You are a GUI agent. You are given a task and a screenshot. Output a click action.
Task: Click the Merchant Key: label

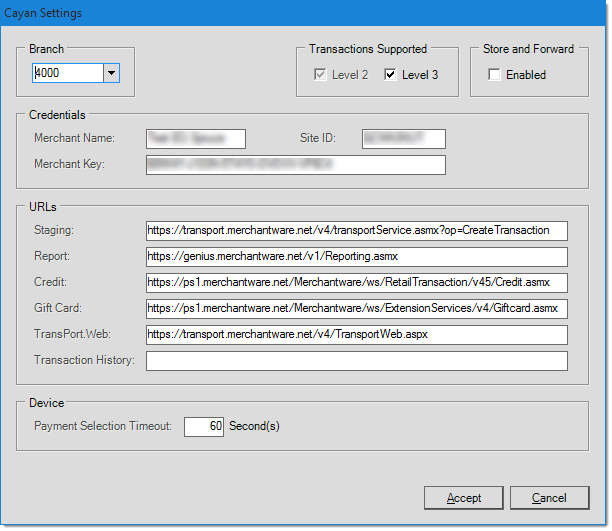[69, 164]
